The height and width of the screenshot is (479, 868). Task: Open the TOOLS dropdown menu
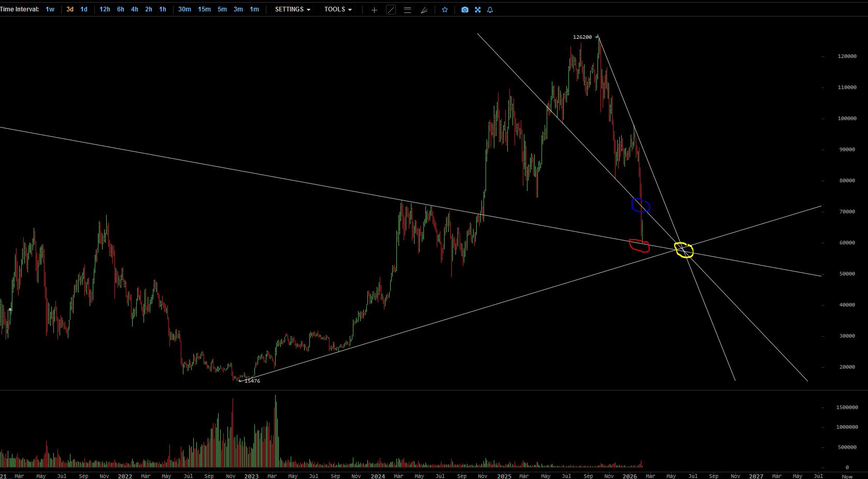click(x=338, y=9)
